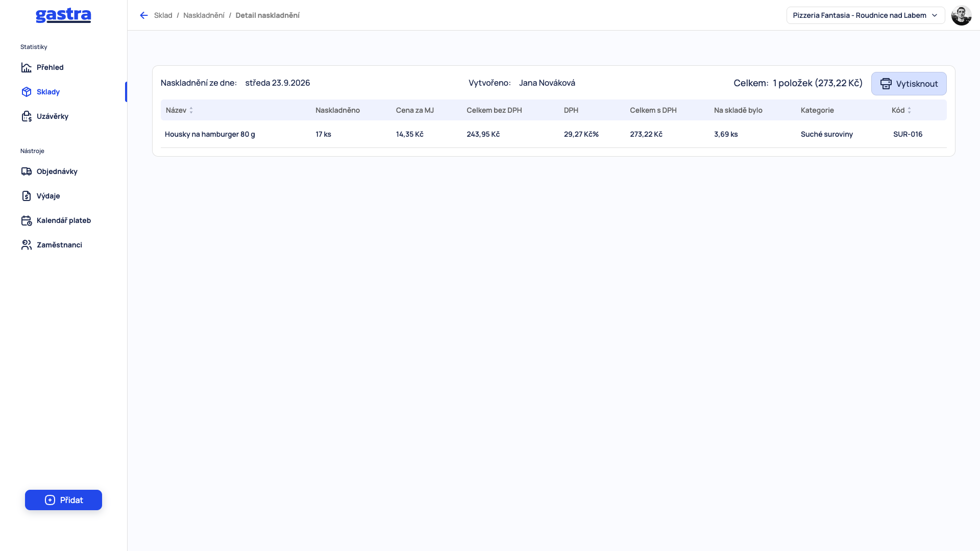980x551 pixels.
Task: Go back using the arrow icon
Action: (x=144, y=15)
